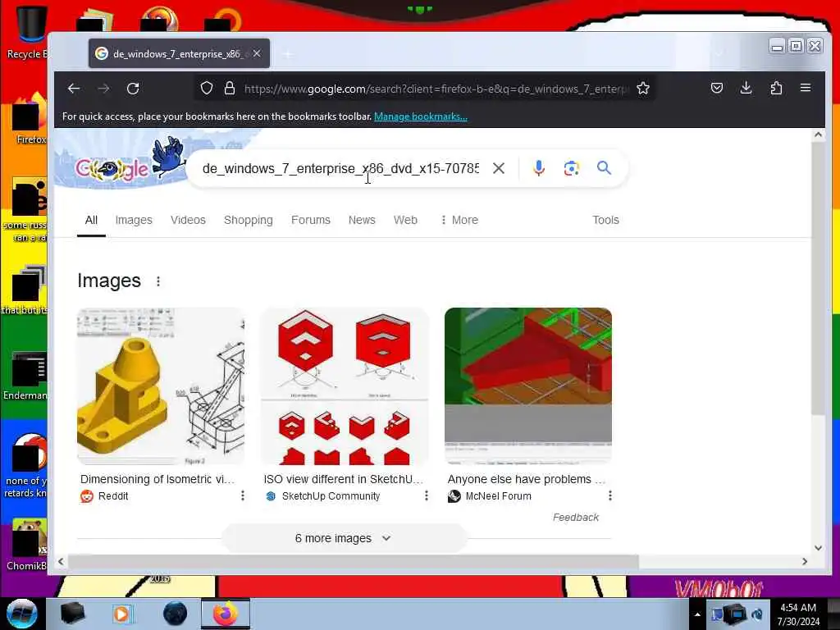The height and width of the screenshot is (630, 840).
Task: Bookmark this page with the star icon
Action: pyautogui.click(x=643, y=89)
